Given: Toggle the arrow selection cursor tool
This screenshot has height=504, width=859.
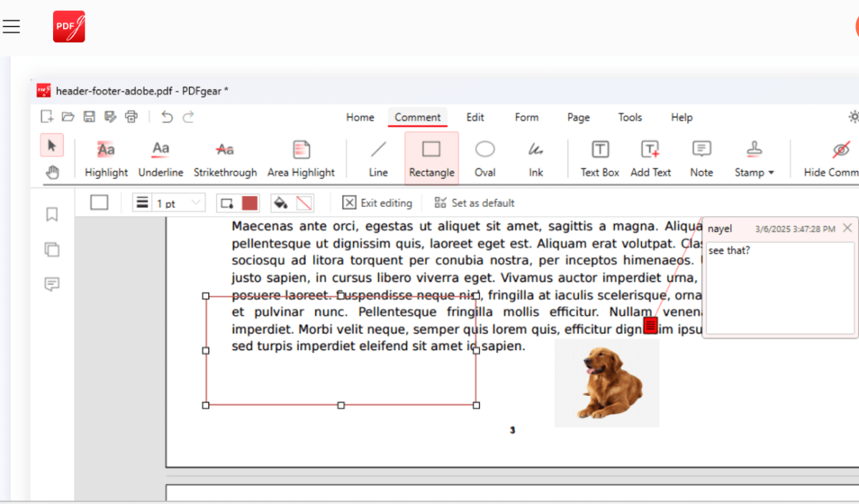Looking at the screenshot, I should point(52,145).
